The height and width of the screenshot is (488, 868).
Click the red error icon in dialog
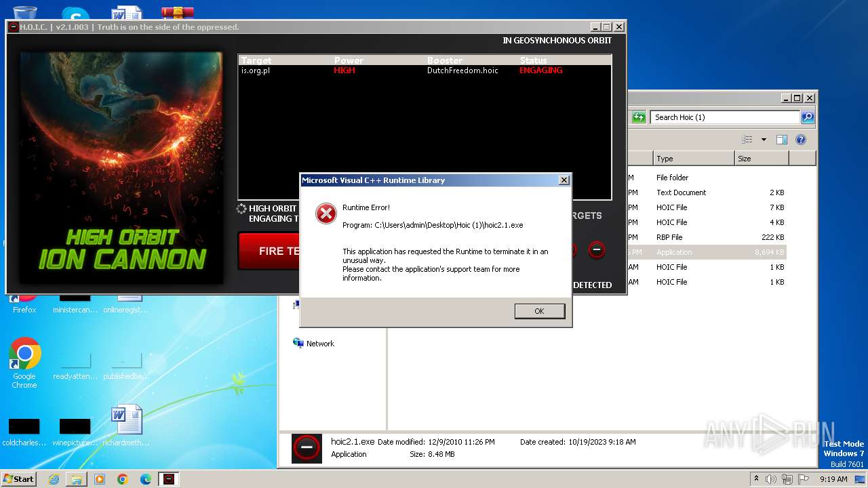[x=326, y=213]
